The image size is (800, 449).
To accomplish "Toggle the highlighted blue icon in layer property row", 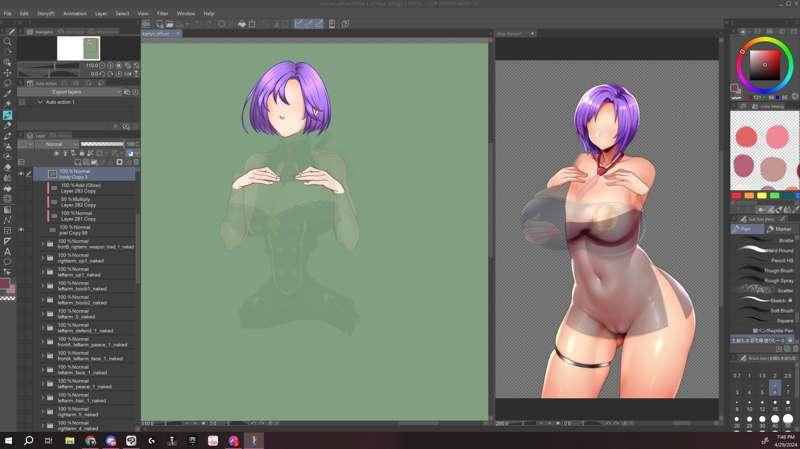I will click(130, 154).
